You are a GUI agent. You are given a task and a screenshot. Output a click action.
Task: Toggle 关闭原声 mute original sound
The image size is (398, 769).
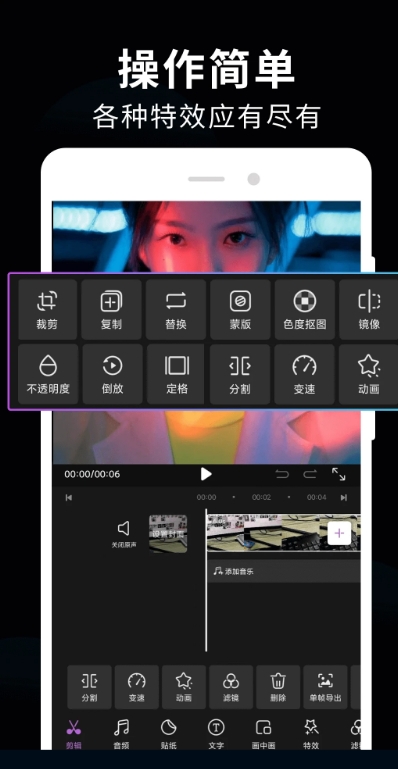(124, 534)
